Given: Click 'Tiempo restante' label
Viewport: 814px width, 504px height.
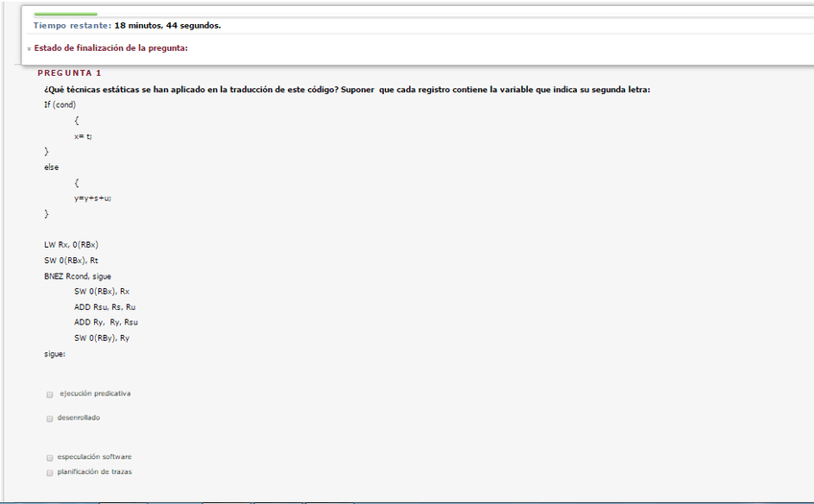Looking at the screenshot, I should point(72,25).
